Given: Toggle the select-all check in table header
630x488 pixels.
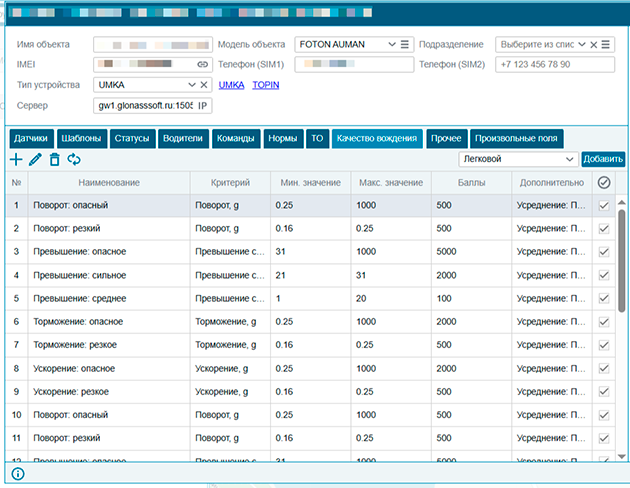Looking at the screenshot, I should click(603, 183).
